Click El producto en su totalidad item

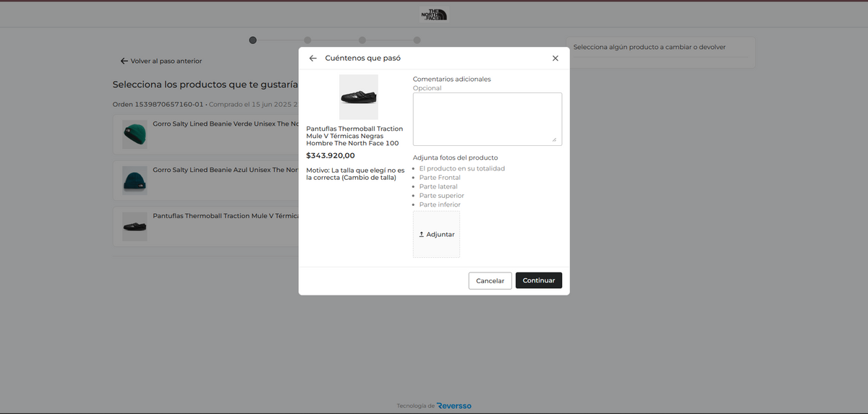[x=462, y=168]
